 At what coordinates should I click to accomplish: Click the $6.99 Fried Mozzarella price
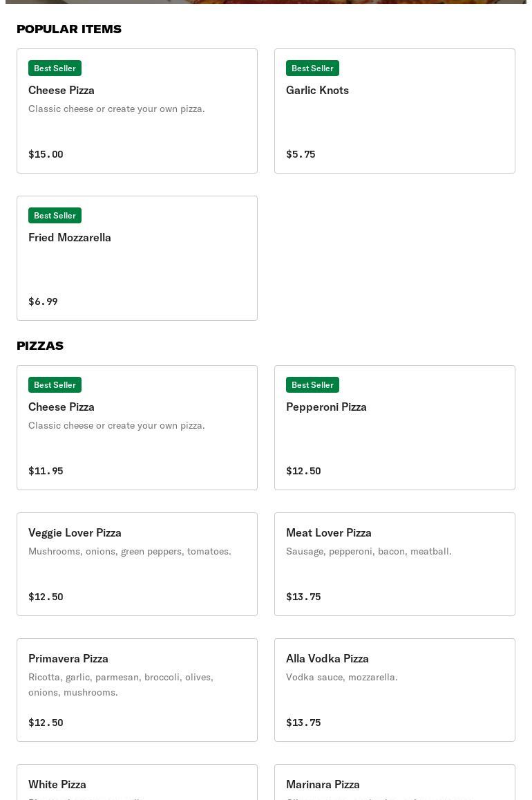(43, 301)
